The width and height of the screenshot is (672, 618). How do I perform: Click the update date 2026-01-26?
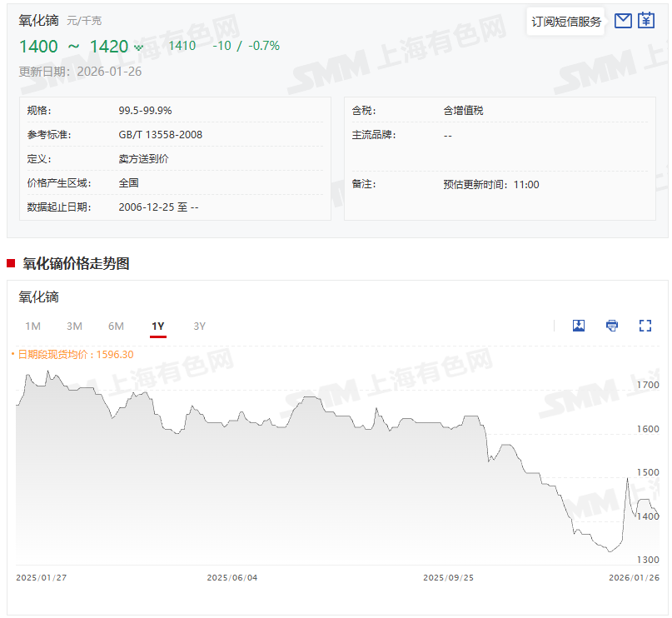coord(109,72)
